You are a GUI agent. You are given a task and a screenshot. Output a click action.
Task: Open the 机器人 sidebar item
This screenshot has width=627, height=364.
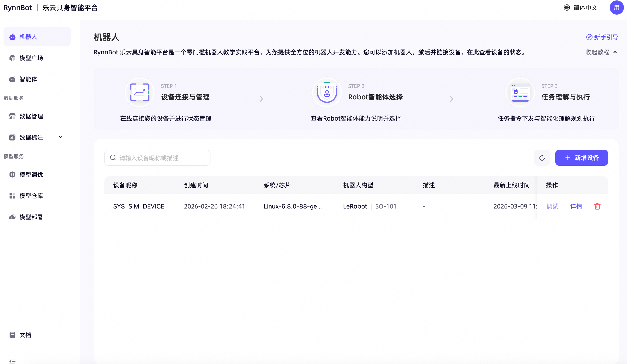tap(37, 37)
